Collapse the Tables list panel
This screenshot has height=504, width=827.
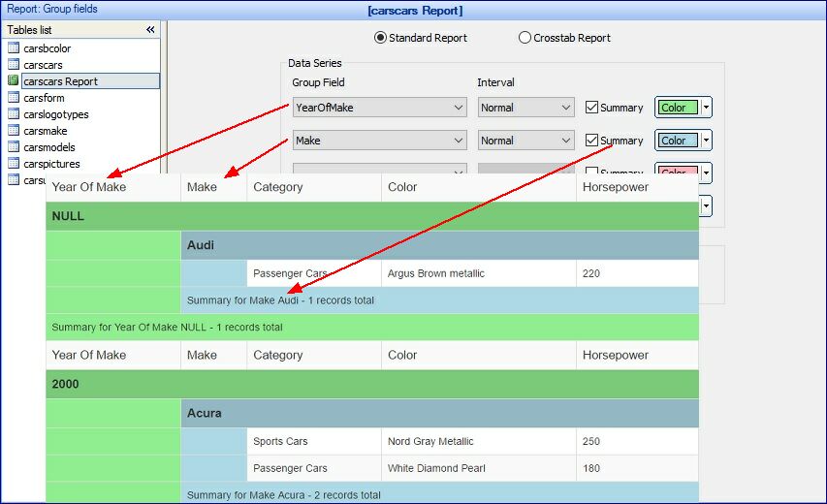(150, 30)
